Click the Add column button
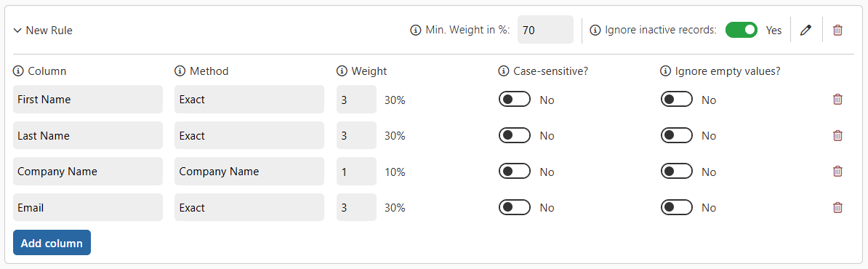This screenshot has height=269, width=868. (x=52, y=243)
